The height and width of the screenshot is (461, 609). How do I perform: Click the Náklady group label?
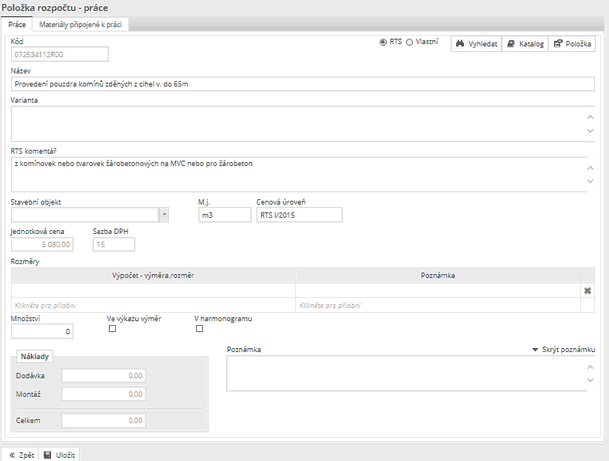[35, 357]
